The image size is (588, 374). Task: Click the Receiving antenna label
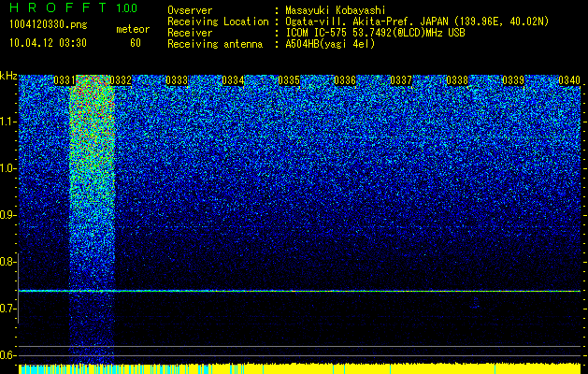point(215,44)
